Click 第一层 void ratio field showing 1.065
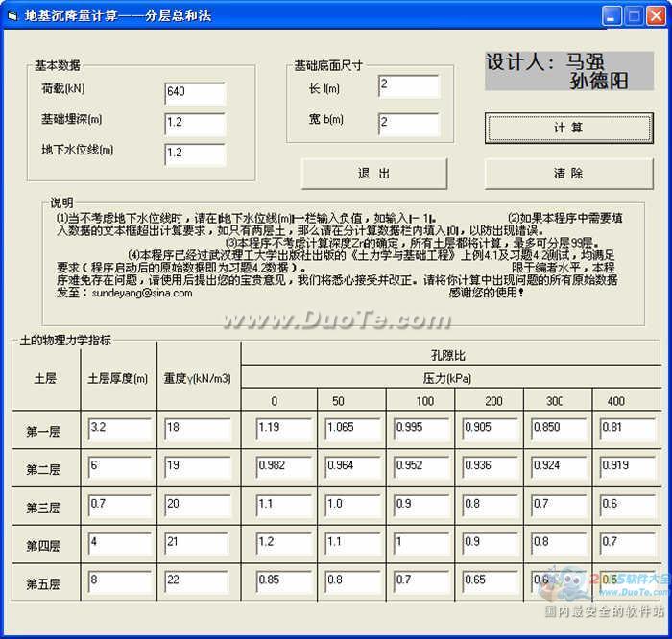Viewport: 672px width, 639px height. [x=353, y=430]
